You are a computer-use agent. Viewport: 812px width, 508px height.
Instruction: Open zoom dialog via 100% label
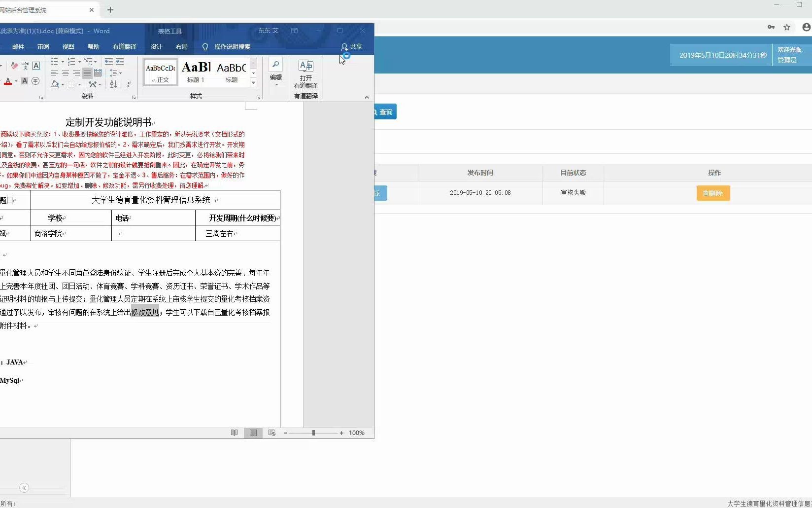[x=357, y=433]
